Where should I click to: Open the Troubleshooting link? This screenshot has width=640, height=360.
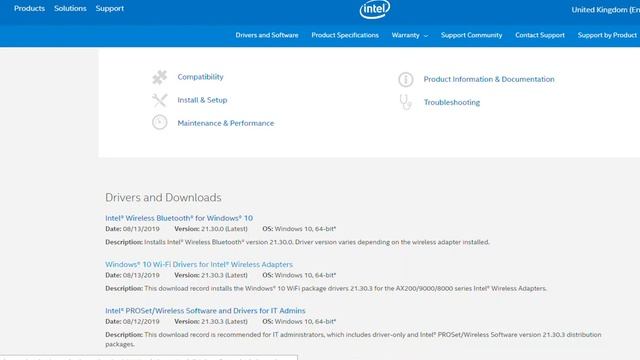(x=452, y=102)
